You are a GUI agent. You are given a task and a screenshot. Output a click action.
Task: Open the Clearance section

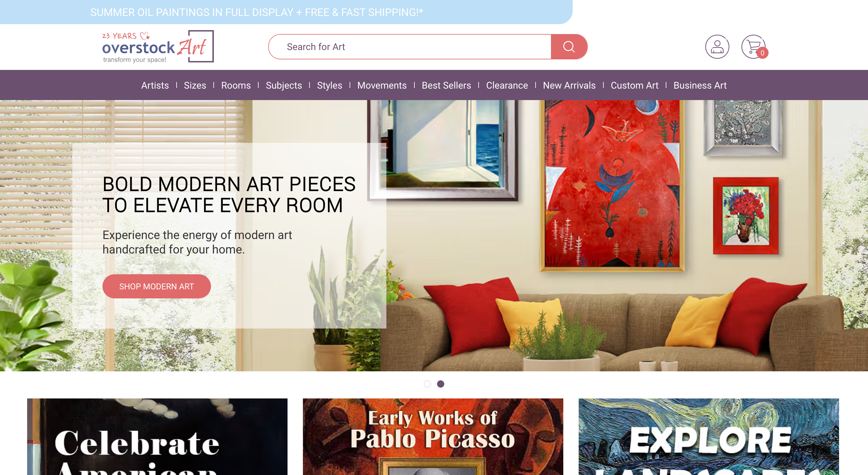pos(507,85)
